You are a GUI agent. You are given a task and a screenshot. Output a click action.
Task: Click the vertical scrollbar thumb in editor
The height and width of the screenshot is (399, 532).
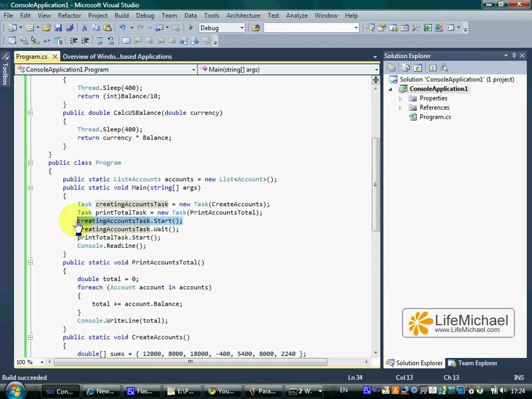[375, 184]
